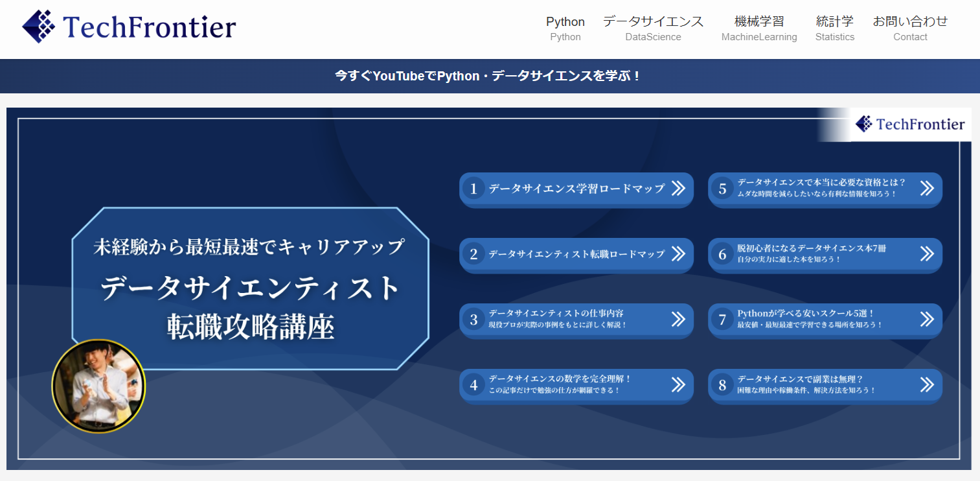Click number 8 circle icon
The height and width of the screenshot is (481, 980).
point(722,385)
